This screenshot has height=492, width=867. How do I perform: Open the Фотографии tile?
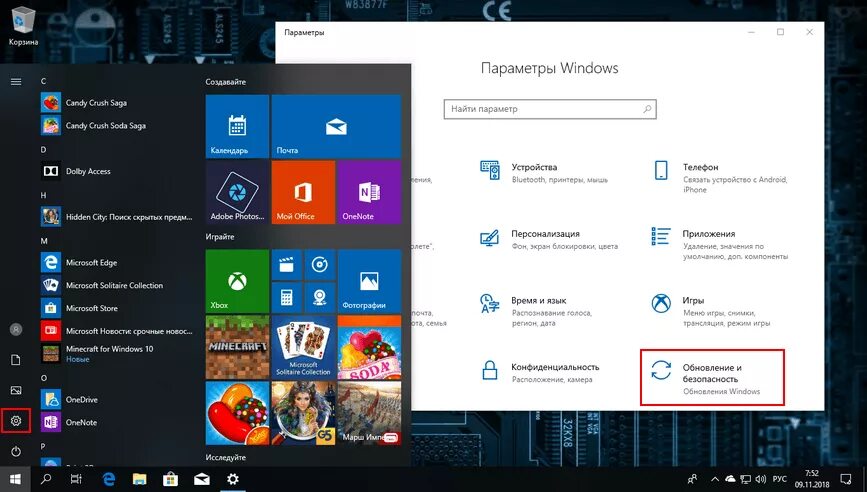pyautogui.click(x=369, y=281)
